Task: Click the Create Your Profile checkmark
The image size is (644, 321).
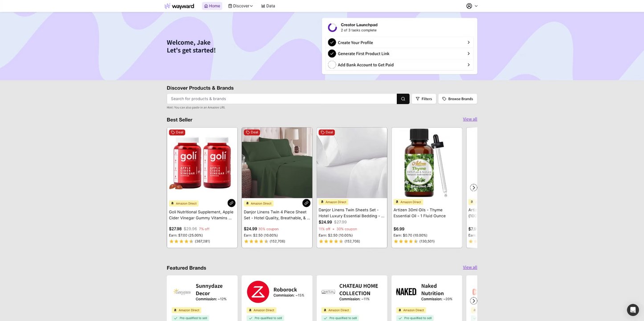Action: pos(332,42)
